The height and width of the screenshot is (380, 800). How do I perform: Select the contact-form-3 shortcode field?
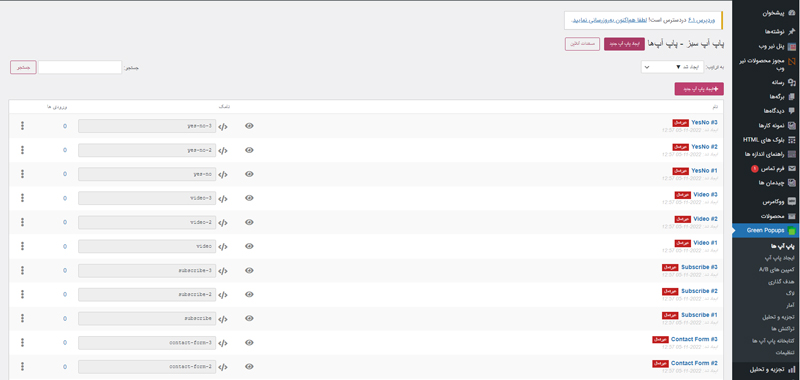click(147, 342)
